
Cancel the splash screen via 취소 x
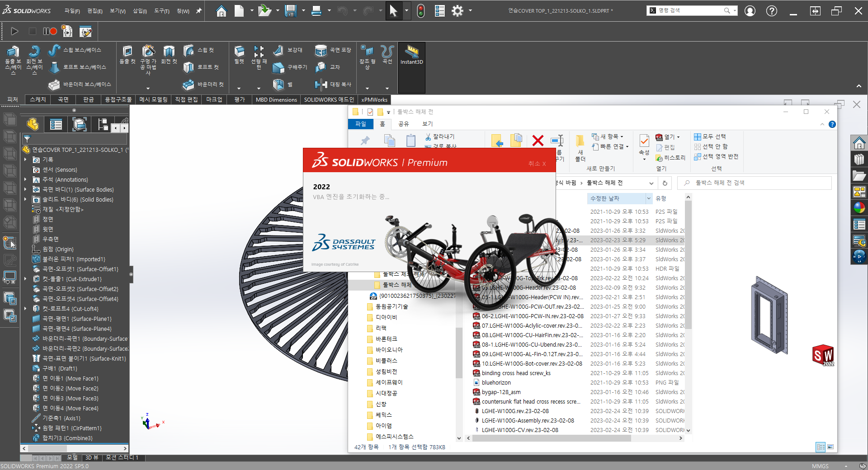(x=537, y=164)
